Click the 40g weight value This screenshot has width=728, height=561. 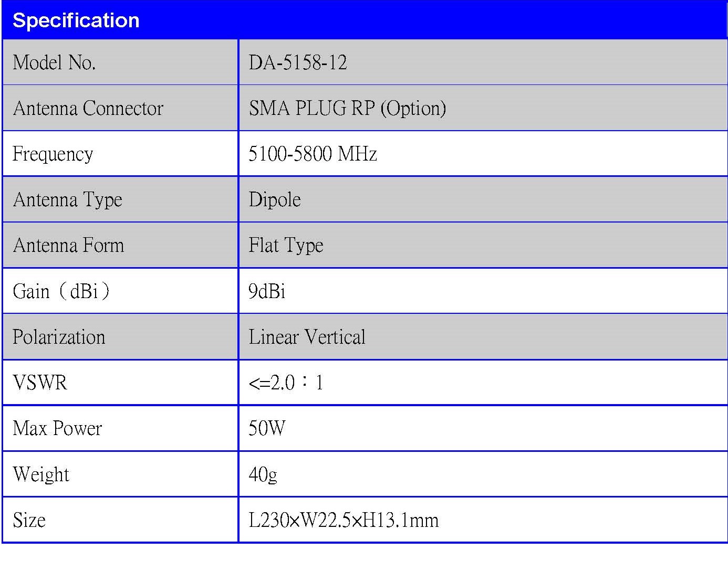(263, 474)
